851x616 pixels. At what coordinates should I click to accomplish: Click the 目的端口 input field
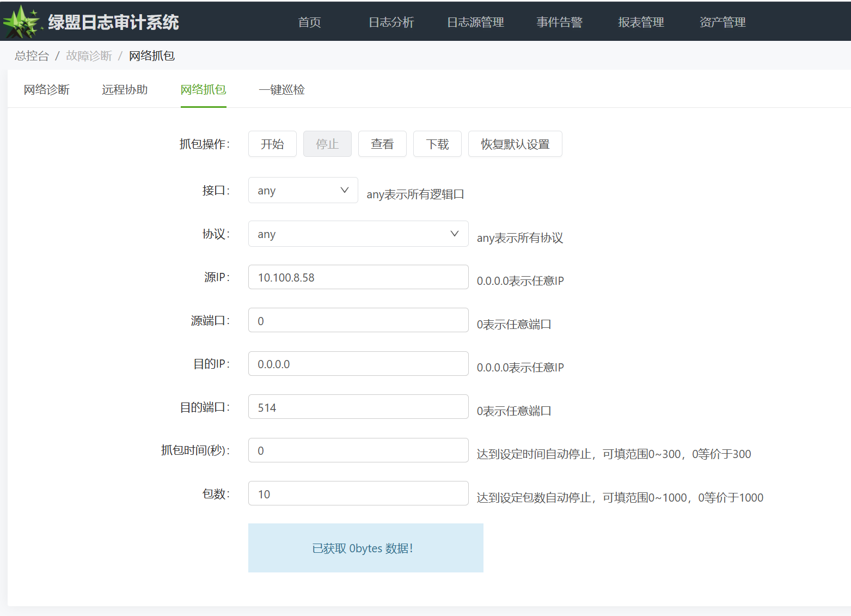point(358,407)
